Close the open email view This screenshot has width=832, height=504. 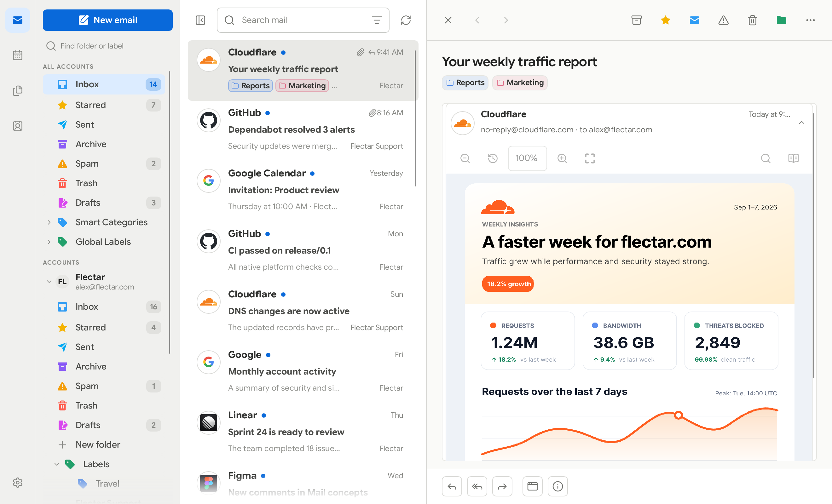coord(448,20)
